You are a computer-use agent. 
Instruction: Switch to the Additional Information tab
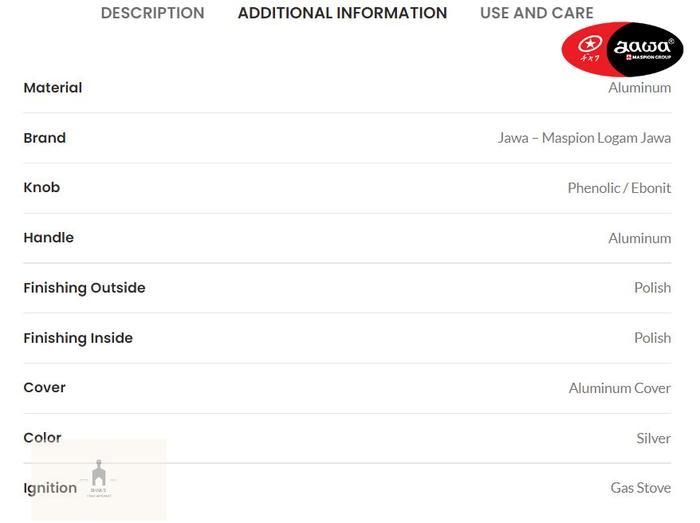pos(342,13)
